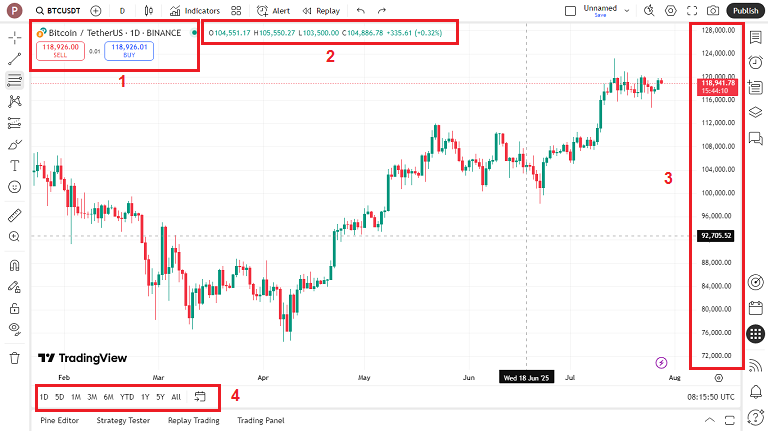Choose the Text annotation tool
This screenshot has width=768, height=431.
tap(15, 165)
